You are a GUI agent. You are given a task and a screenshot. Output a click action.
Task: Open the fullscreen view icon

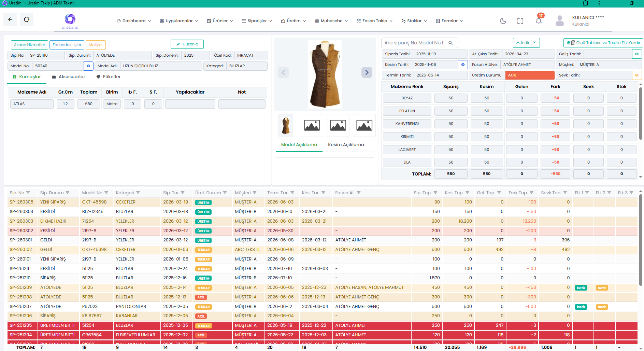(520, 21)
